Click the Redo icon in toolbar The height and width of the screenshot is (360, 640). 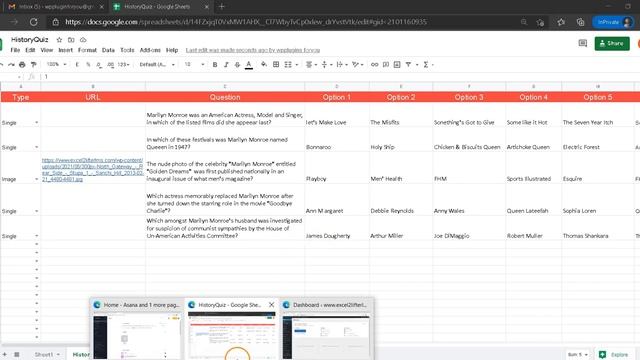click(11, 64)
